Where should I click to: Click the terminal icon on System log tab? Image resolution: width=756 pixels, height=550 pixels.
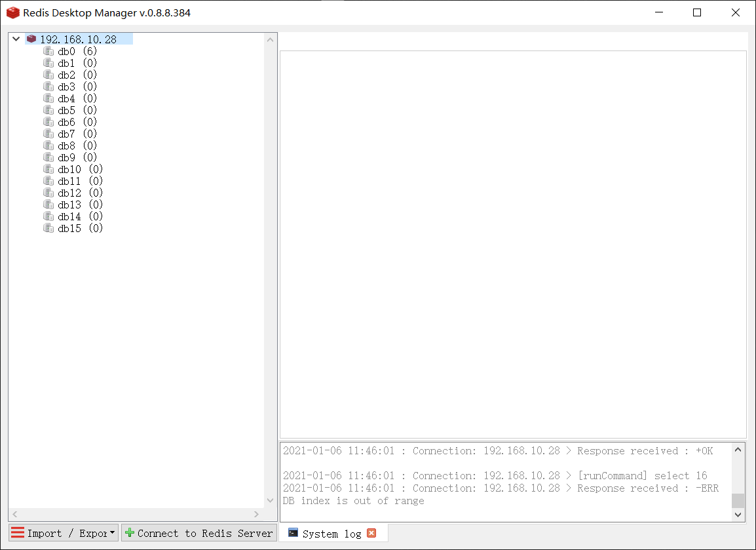pos(293,532)
